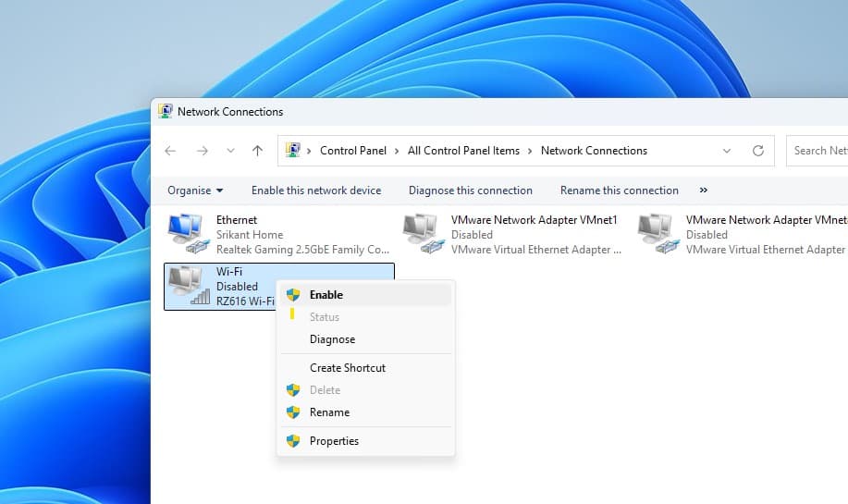Choose Enable in context menu
The width and height of the screenshot is (848, 504).
tap(366, 295)
